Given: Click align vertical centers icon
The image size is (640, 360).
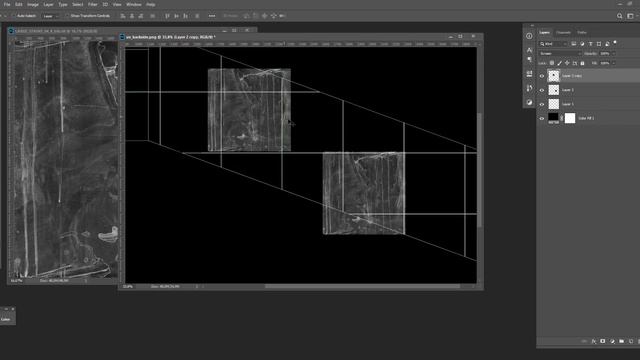Looking at the screenshot, I should tap(176, 16).
